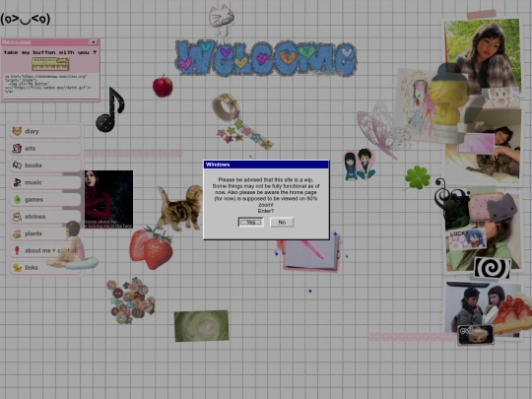Open the music menu link
This screenshot has height=399, width=532.
pyautogui.click(x=45, y=182)
